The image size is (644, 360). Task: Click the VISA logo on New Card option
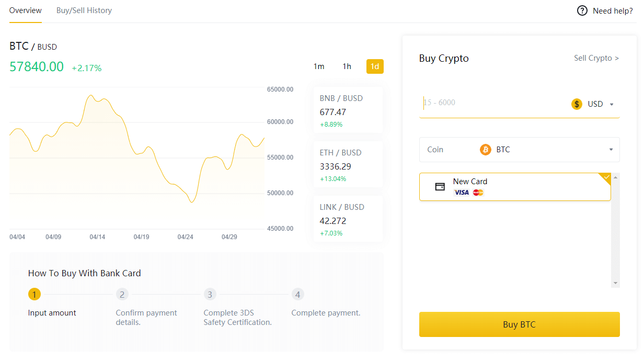point(461,193)
